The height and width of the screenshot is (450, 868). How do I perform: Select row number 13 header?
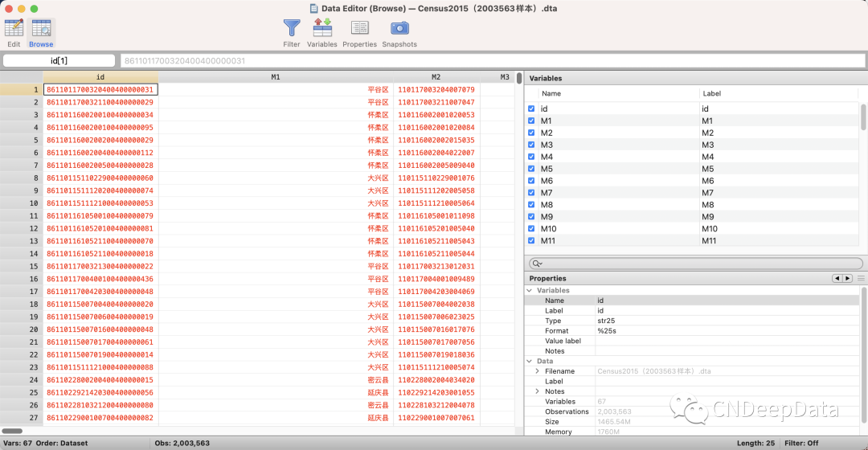click(x=21, y=241)
